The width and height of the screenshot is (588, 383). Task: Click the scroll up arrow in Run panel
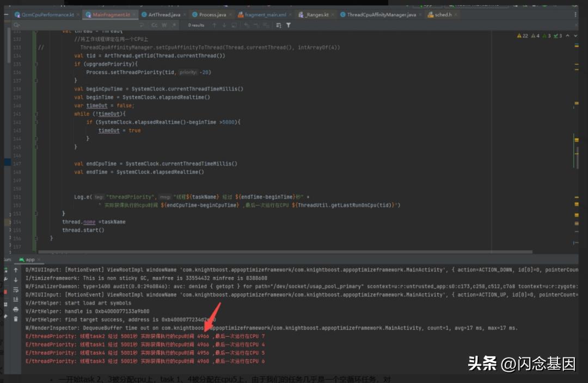point(16,270)
